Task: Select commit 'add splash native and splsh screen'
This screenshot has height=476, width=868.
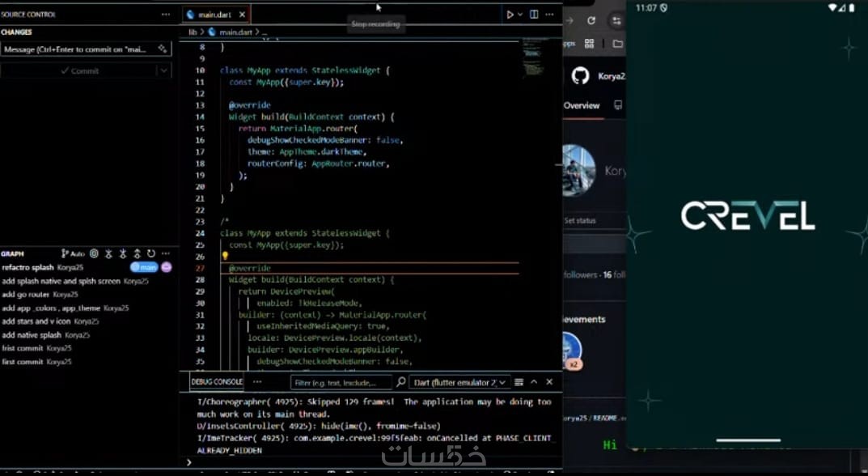Action: 61,282
